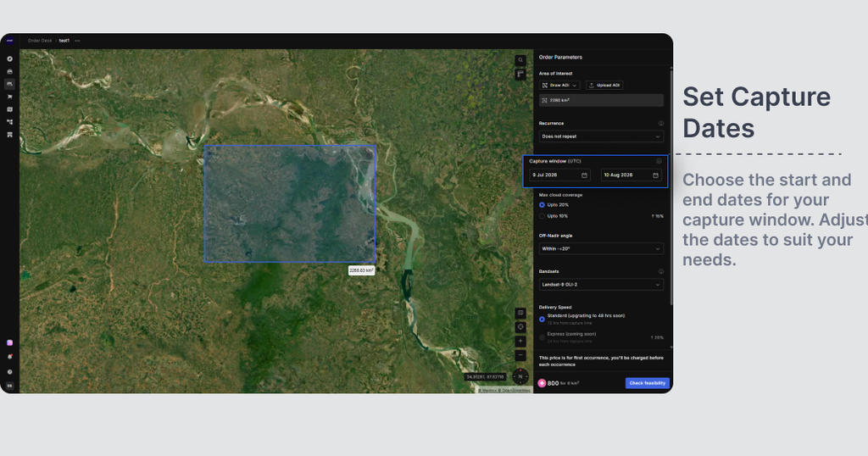Click the Upload AOI button

click(x=604, y=86)
